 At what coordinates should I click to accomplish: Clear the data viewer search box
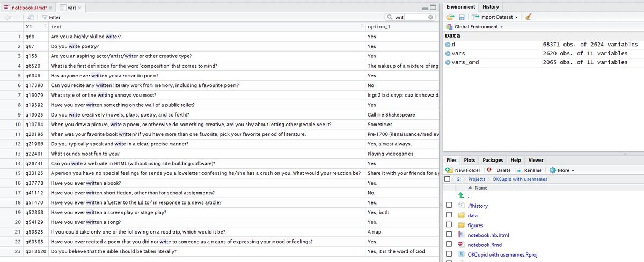click(430, 17)
